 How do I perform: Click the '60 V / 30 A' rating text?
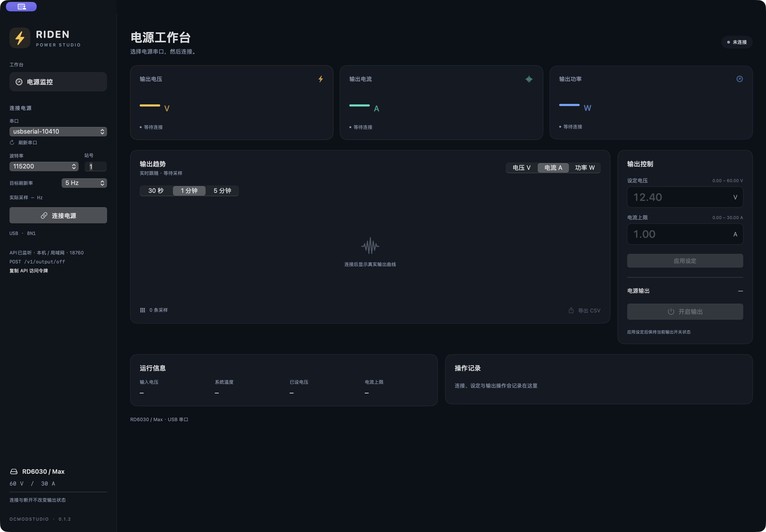click(32, 484)
